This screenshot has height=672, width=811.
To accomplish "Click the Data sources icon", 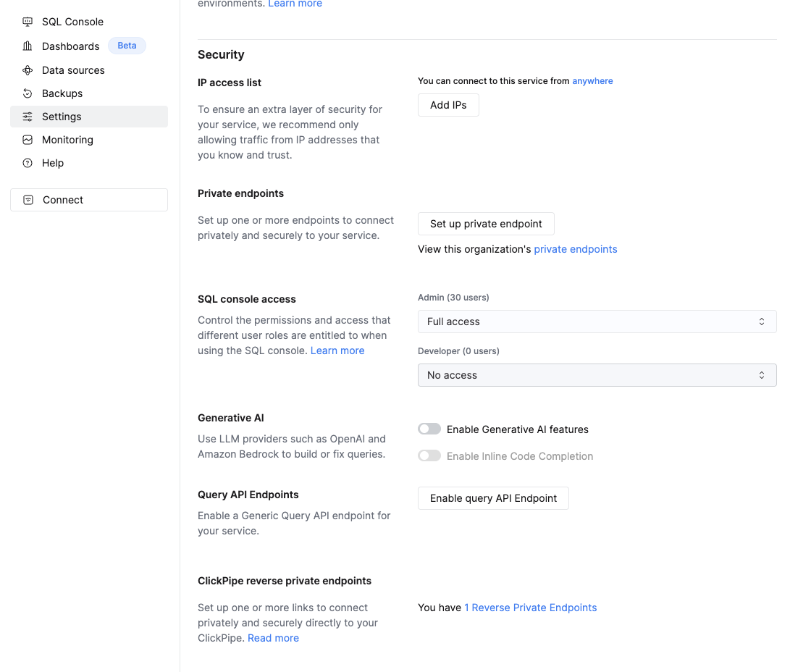I will tap(28, 70).
